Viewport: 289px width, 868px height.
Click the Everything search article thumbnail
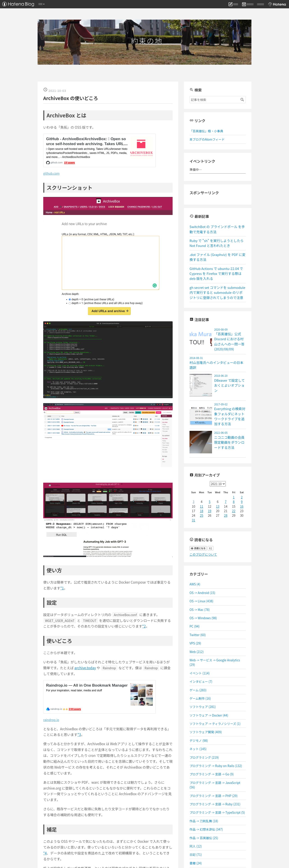point(201,414)
